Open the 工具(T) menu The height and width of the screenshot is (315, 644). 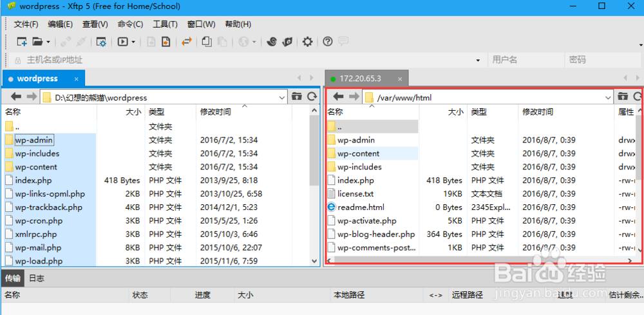165,24
